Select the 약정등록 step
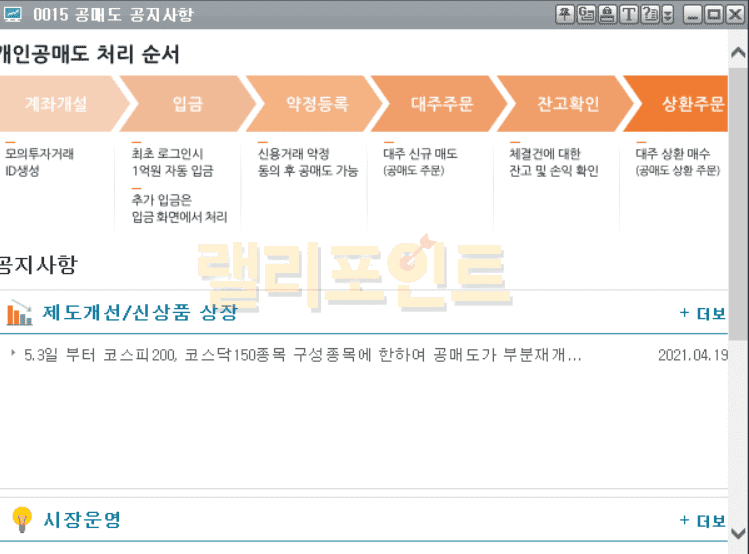 pyautogui.click(x=316, y=104)
